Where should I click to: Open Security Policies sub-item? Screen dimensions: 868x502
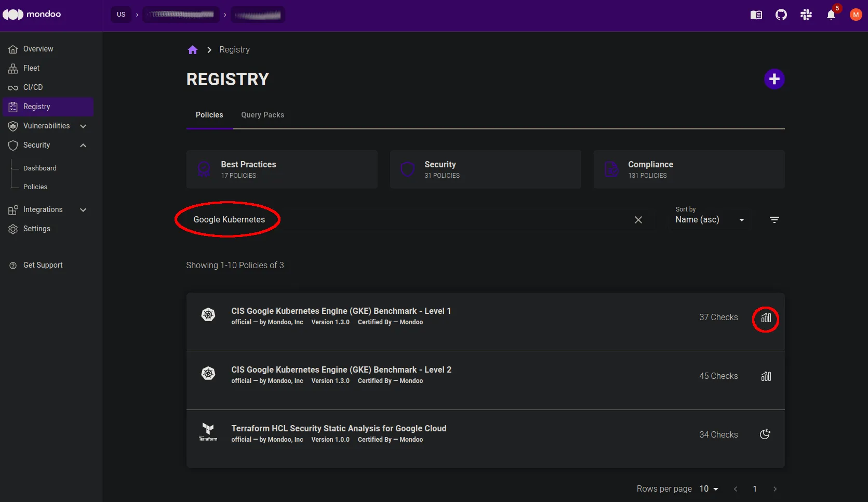35,187
